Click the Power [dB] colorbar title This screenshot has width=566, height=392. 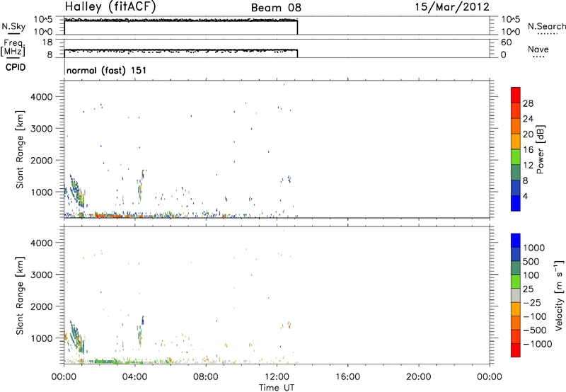(540, 149)
